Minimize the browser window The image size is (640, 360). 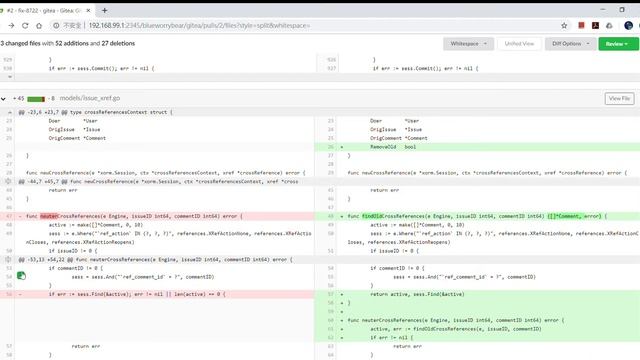603,10
